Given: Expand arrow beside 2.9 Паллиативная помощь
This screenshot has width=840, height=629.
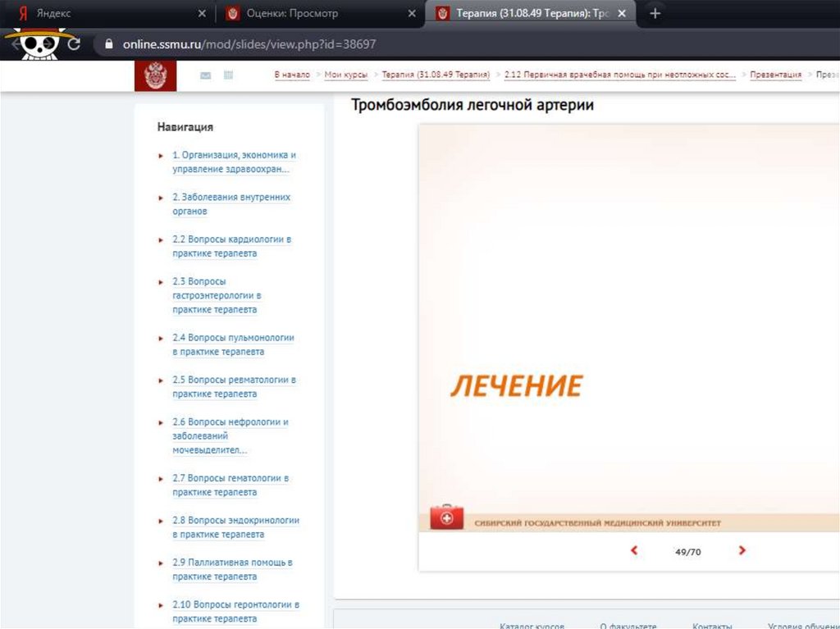Looking at the screenshot, I should pyautogui.click(x=161, y=563).
